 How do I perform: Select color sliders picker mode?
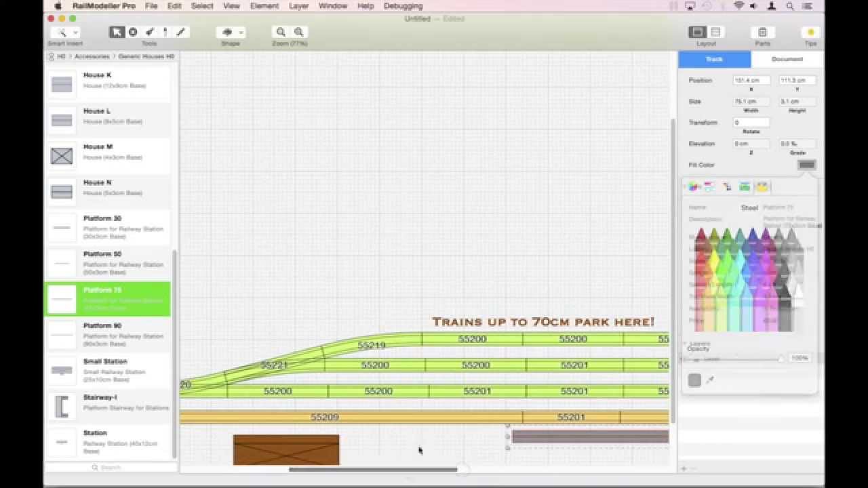tap(709, 187)
